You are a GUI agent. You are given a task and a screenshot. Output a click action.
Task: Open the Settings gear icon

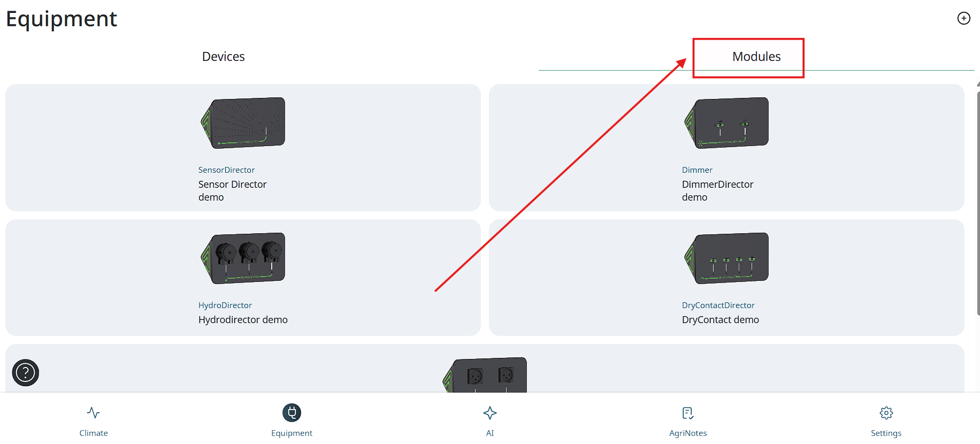(886, 413)
